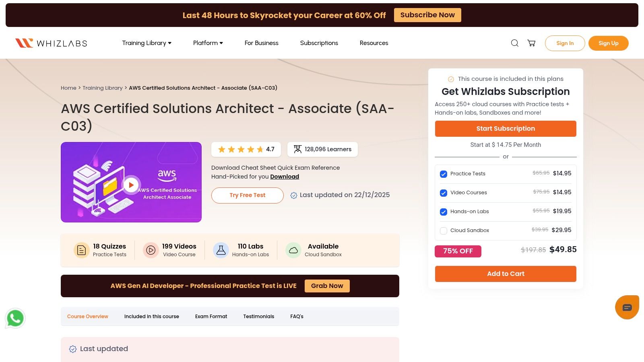644x362 pixels.
Task: Click the 110 Labs flask icon
Action: click(221, 250)
